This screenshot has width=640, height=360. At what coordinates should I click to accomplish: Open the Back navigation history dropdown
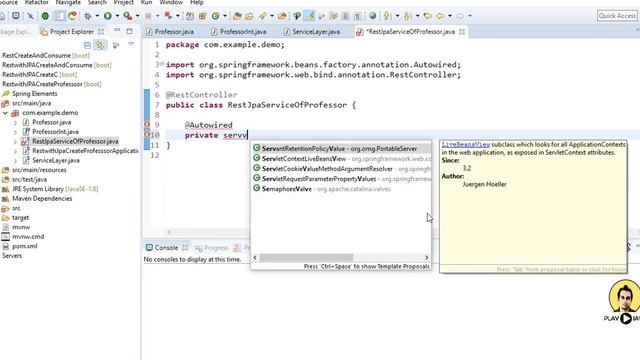pyautogui.click(x=450, y=16)
